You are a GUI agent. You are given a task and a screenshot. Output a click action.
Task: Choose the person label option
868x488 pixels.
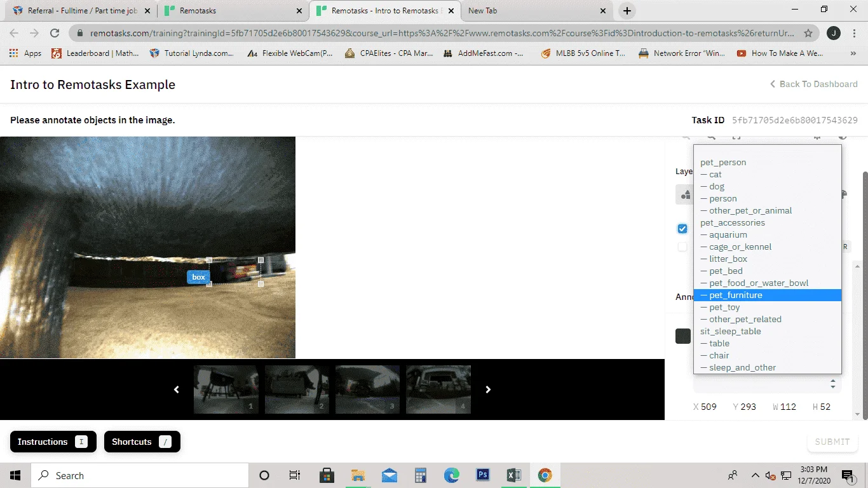tap(768, 199)
